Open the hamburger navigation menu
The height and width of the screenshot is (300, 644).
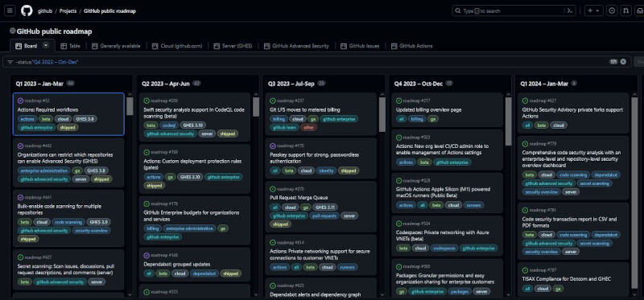pyautogui.click(x=10, y=10)
